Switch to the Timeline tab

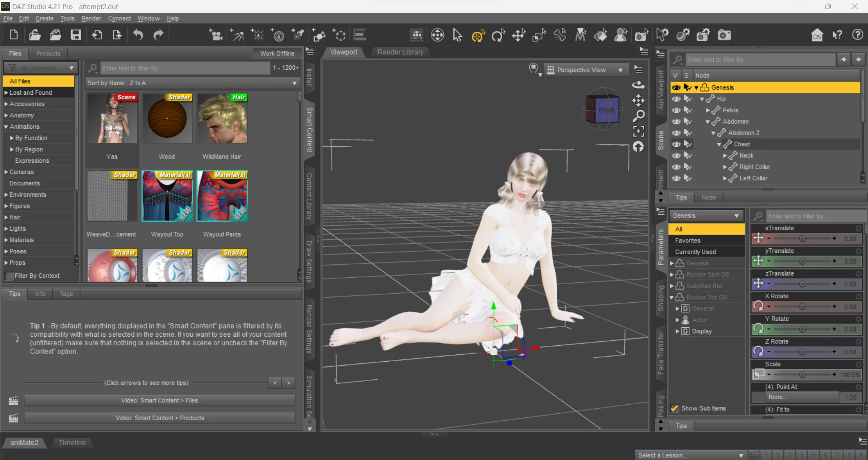[x=72, y=443]
